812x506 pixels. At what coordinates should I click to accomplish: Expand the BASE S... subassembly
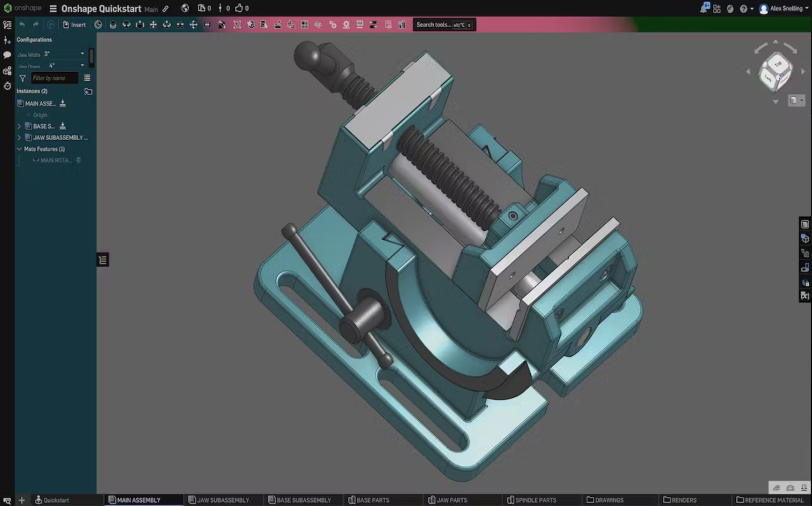pyautogui.click(x=19, y=126)
